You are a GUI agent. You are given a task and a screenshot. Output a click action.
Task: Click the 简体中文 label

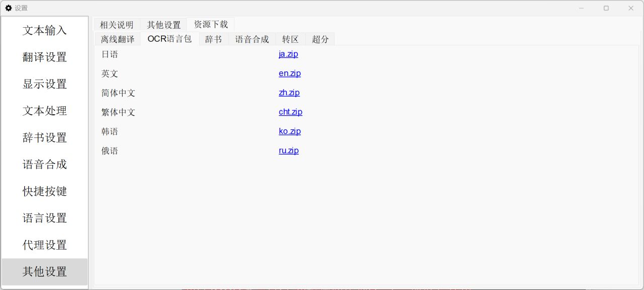pyautogui.click(x=118, y=93)
